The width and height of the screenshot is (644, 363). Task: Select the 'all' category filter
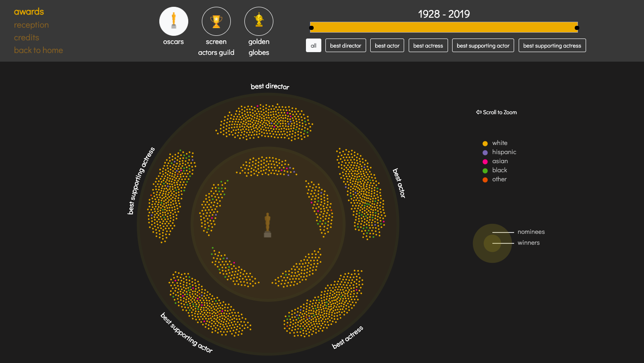(x=314, y=45)
